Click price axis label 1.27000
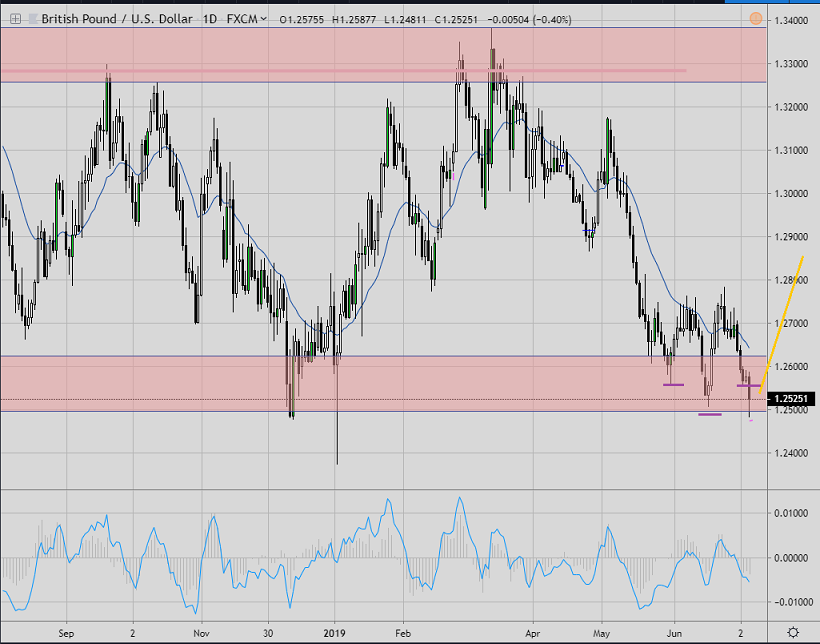This screenshot has width=820, height=644. tap(791, 323)
